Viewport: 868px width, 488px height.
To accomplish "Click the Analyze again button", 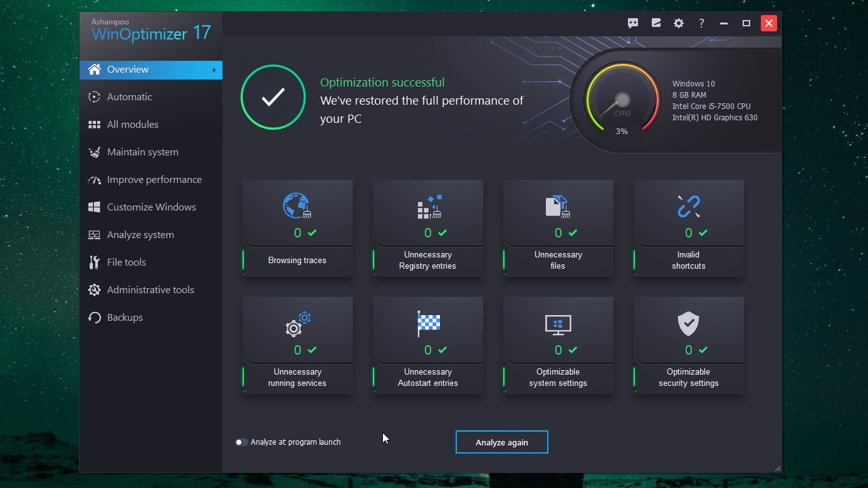I will (x=501, y=442).
